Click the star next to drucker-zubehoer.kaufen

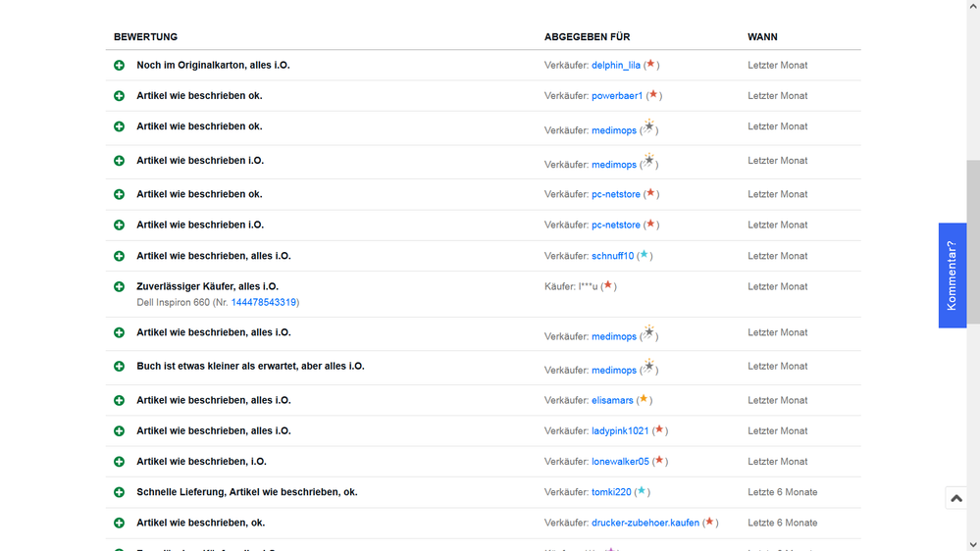pos(709,523)
